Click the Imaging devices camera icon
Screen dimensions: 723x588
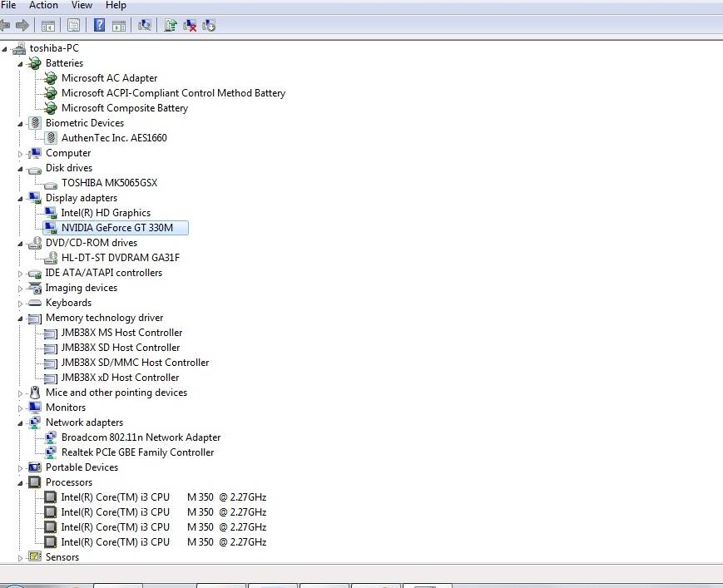[x=35, y=288]
